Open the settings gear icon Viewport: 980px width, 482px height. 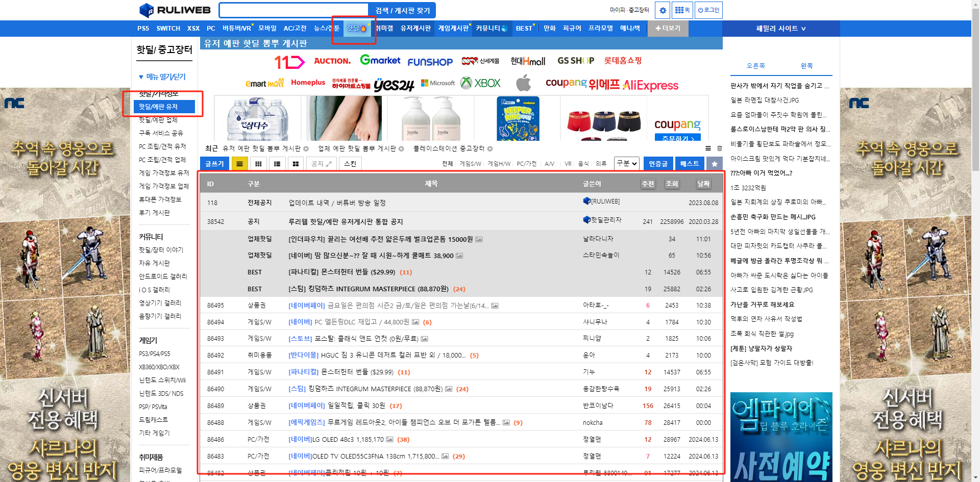click(662, 10)
